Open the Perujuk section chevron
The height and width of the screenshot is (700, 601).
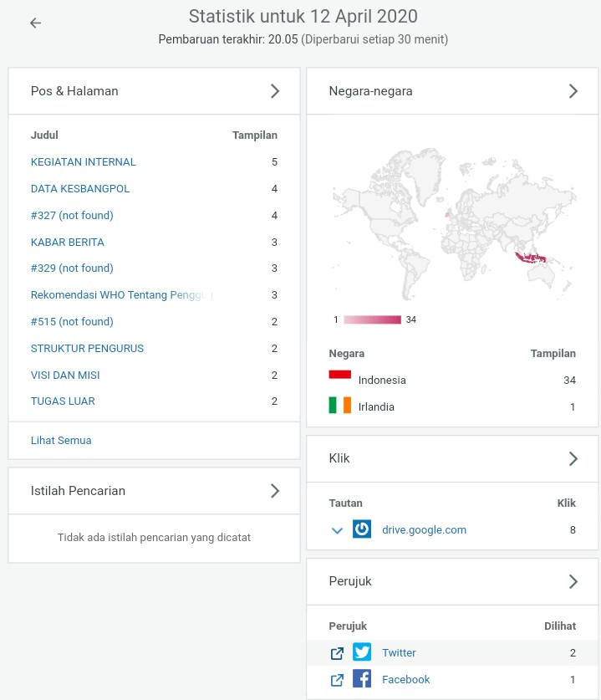[x=573, y=581]
